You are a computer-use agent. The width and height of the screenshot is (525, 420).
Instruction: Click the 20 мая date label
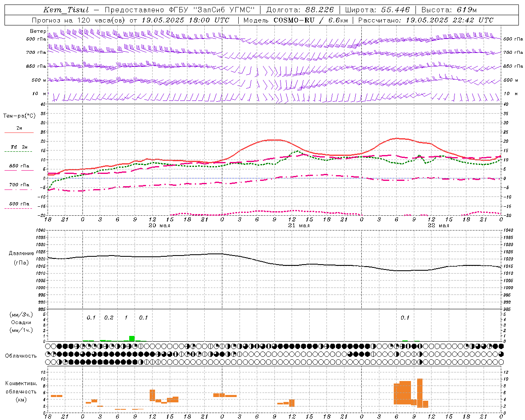(x=159, y=226)
